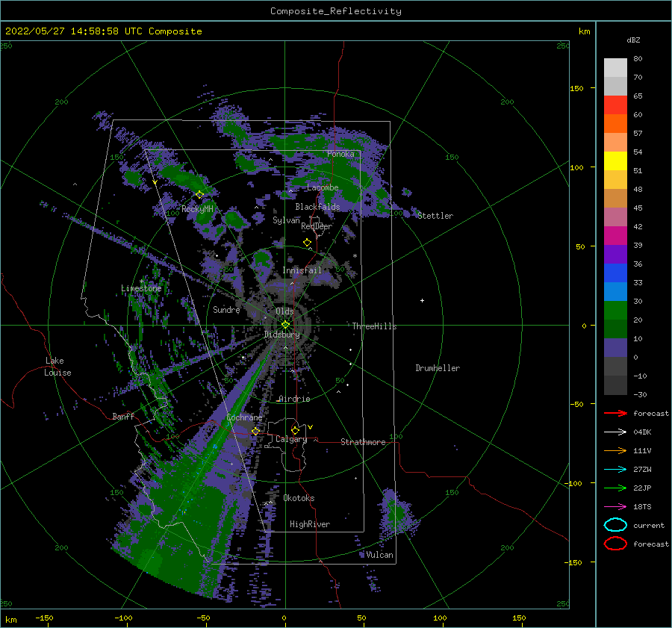
Task: Click the Banff label
Action: pyautogui.click(x=123, y=416)
